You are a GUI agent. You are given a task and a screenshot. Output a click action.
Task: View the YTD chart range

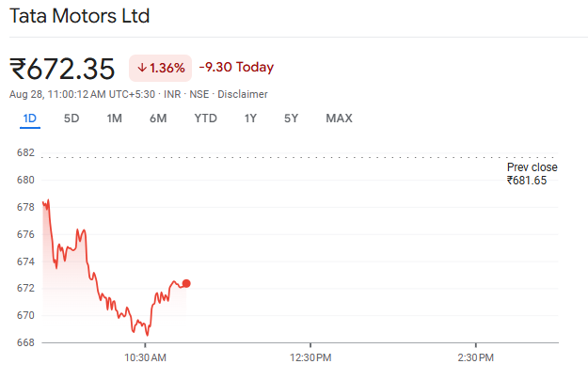[x=205, y=119]
